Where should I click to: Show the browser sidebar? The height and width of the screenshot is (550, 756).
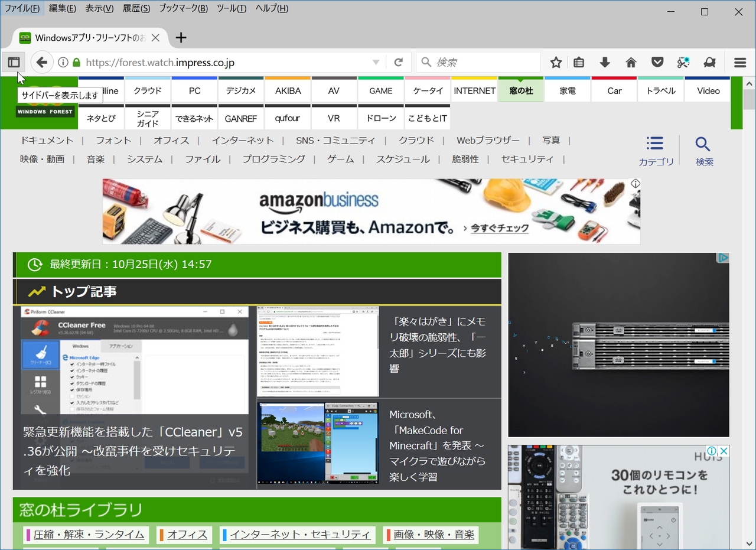pos(13,61)
